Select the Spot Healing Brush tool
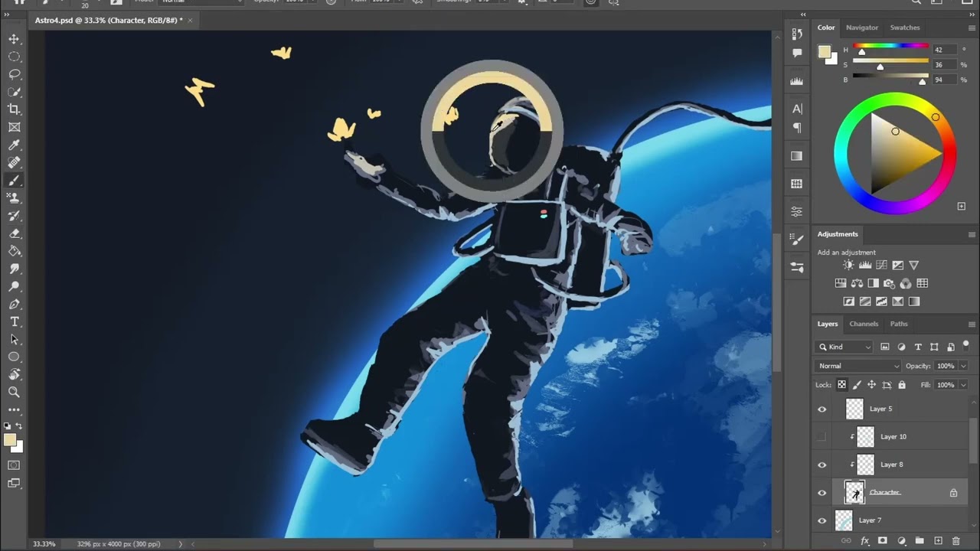 14,163
